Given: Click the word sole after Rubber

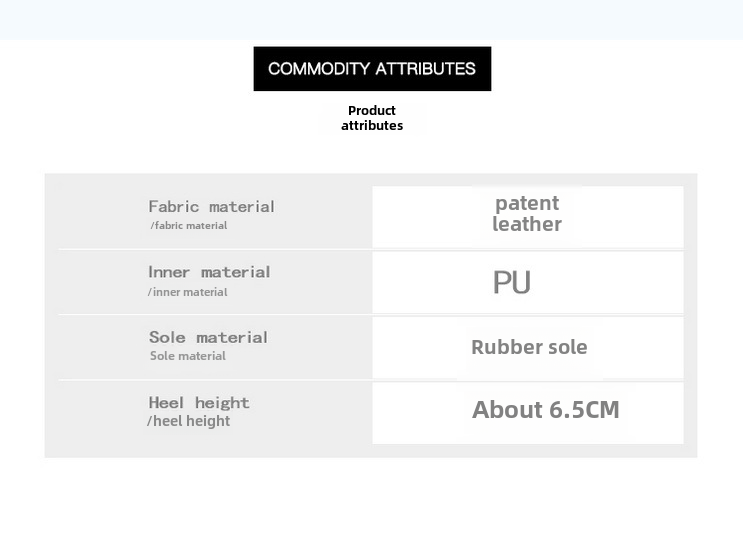Looking at the screenshot, I should (566, 348).
